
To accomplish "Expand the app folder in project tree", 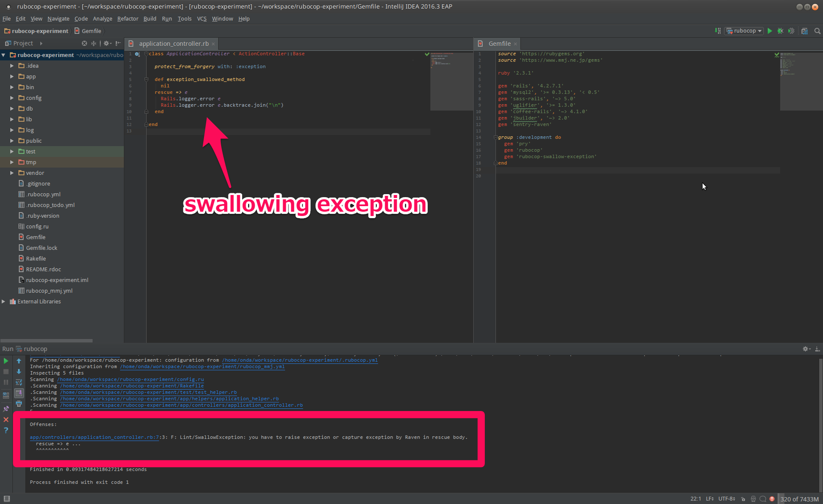I will pos(12,76).
